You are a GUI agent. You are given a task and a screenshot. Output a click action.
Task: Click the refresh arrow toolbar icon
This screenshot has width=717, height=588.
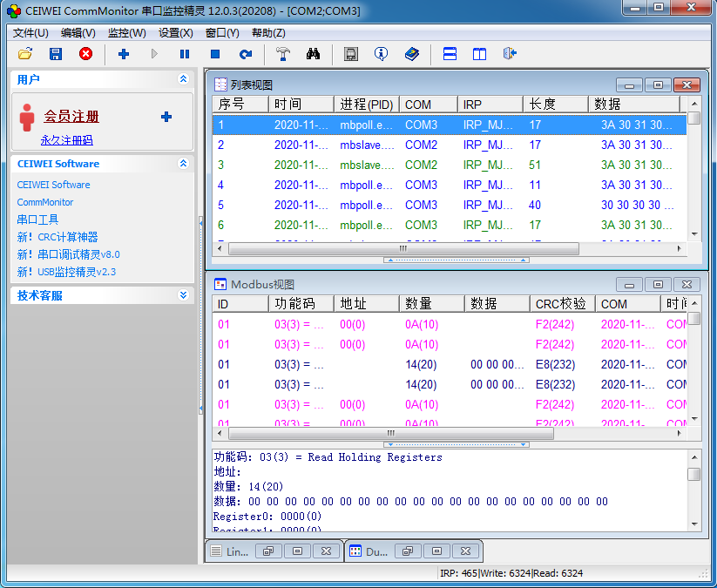[246, 54]
